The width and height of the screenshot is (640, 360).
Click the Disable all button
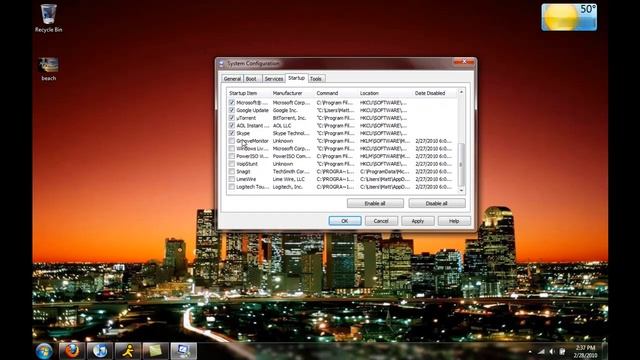tap(437, 203)
